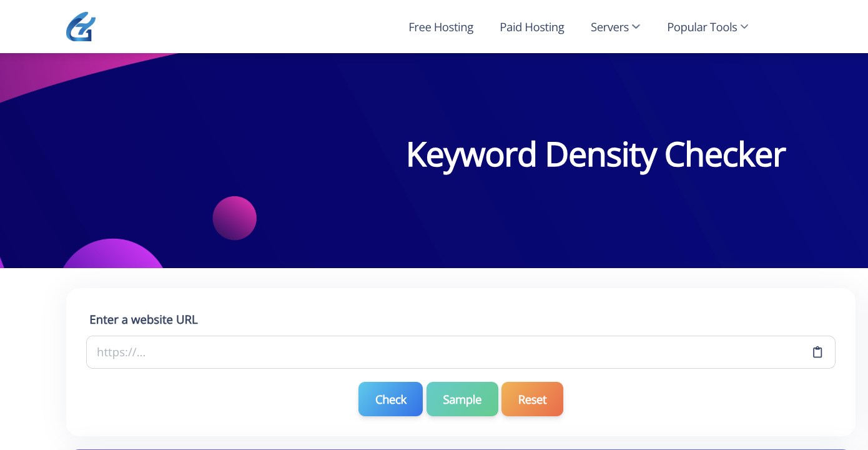Click the chevron arrow beside Popular Tools

pos(744,27)
